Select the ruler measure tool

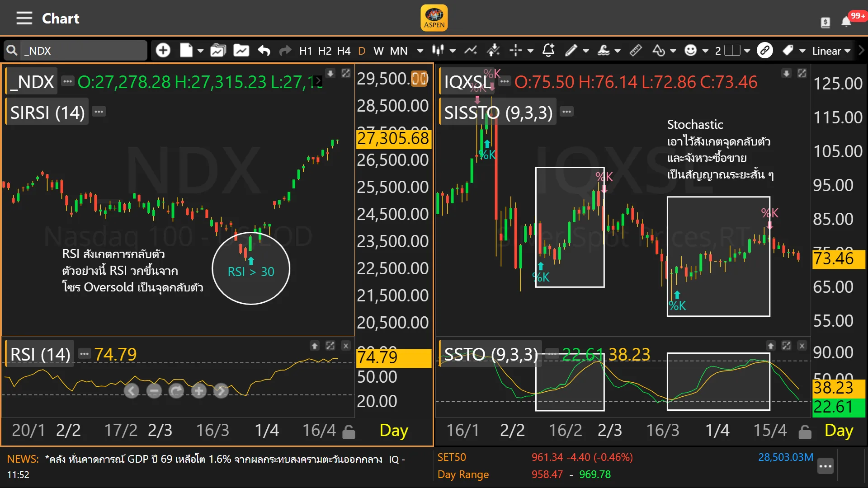(x=636, y=50)
